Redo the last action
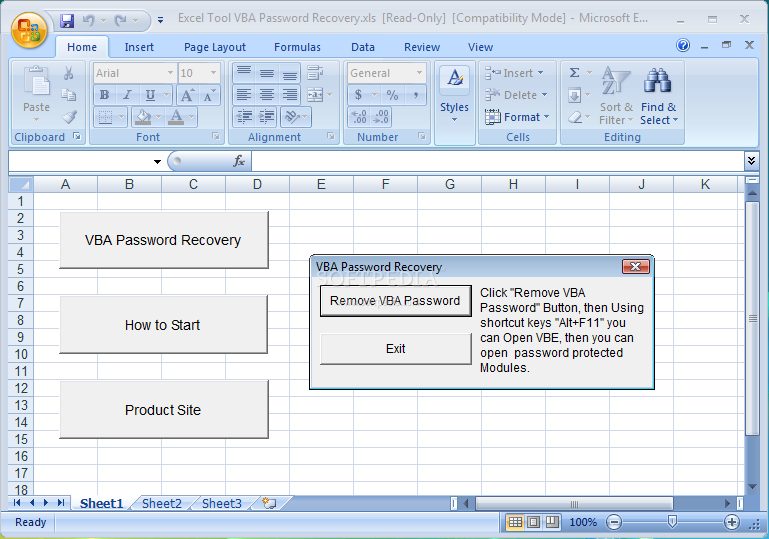Screen dimensions: 769x539 click(x=121, y=21)
